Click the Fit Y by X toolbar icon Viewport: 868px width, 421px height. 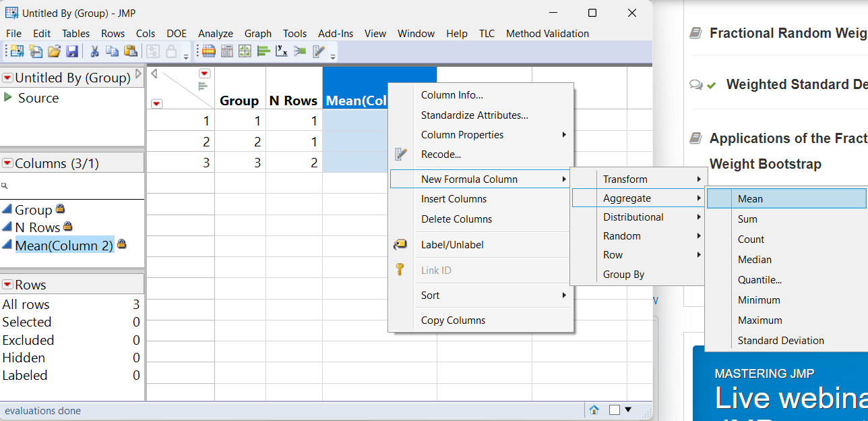(x=282, y=51)
